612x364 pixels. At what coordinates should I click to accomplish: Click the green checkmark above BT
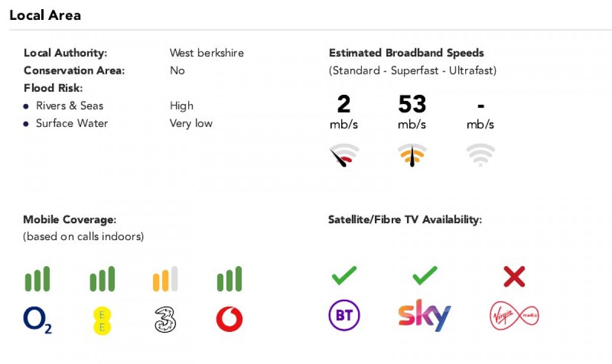344,276
